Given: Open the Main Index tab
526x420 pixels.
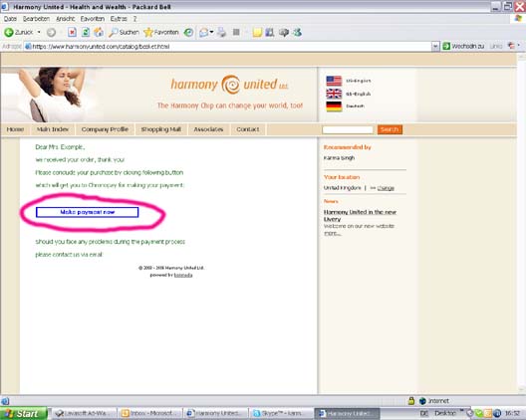Looking at the screenshot, I should [x=53, y=129].
